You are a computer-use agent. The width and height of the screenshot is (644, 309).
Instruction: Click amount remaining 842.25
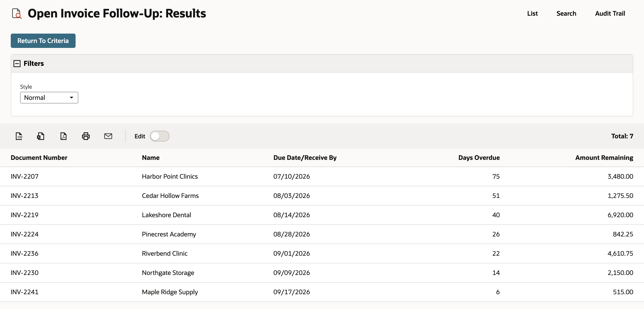[x=623, y=234]
